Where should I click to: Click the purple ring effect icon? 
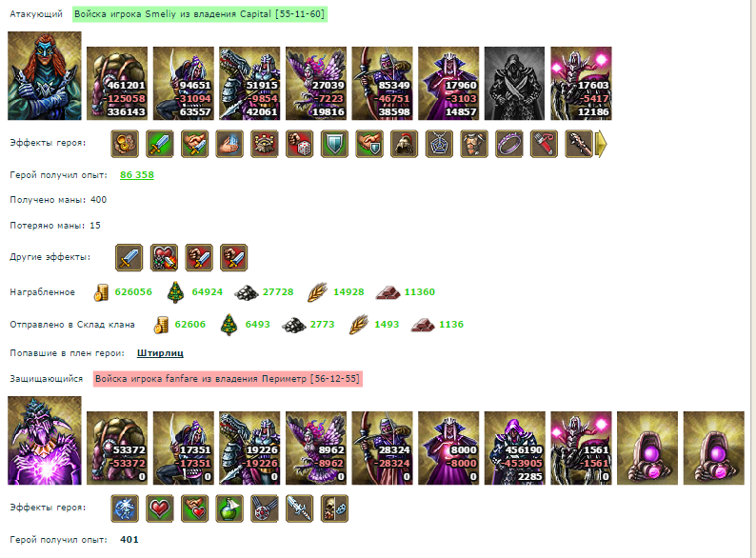click(x=509, y=144)
